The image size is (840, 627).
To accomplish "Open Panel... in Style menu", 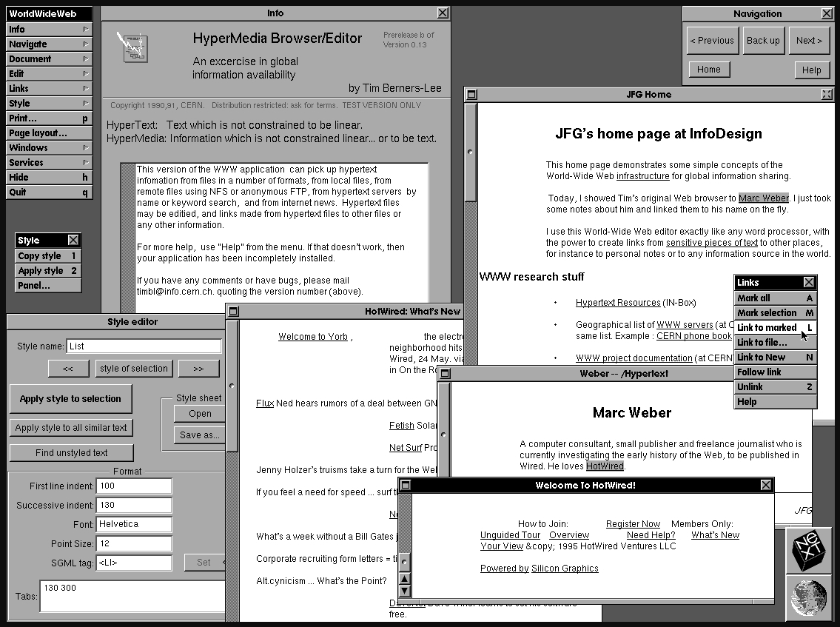I will tap(48, 286).
